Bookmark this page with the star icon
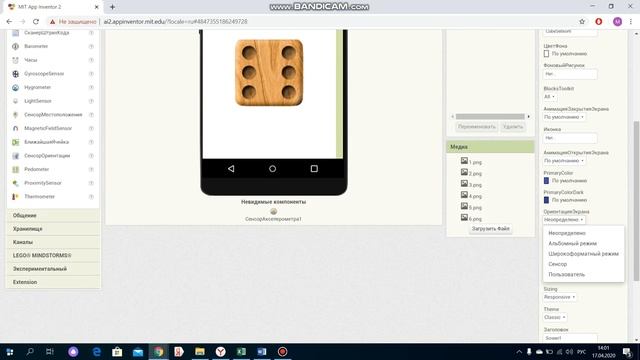This screenshot has width=640, height=360. point(582,22)
